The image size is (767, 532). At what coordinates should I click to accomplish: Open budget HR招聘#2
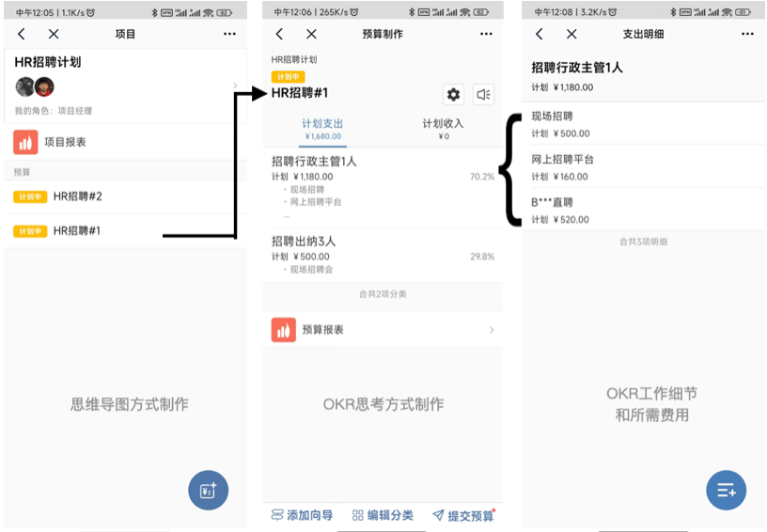pyautogui.click(x=125, y=196)
